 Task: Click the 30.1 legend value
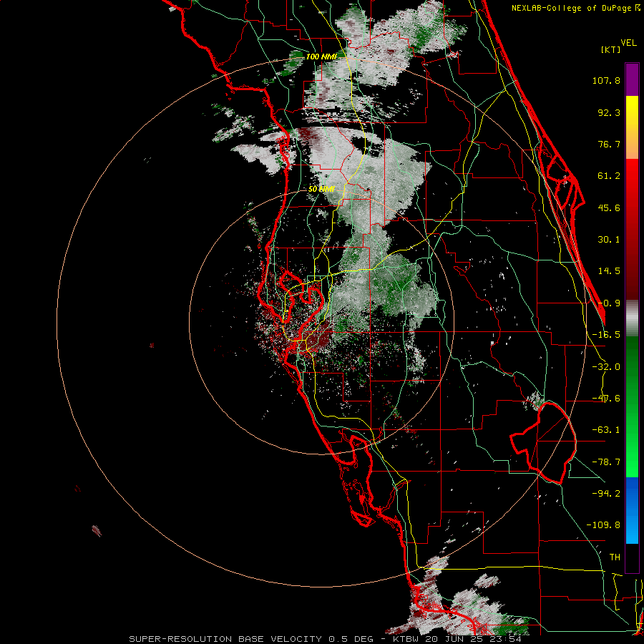(x=609, y=240)
